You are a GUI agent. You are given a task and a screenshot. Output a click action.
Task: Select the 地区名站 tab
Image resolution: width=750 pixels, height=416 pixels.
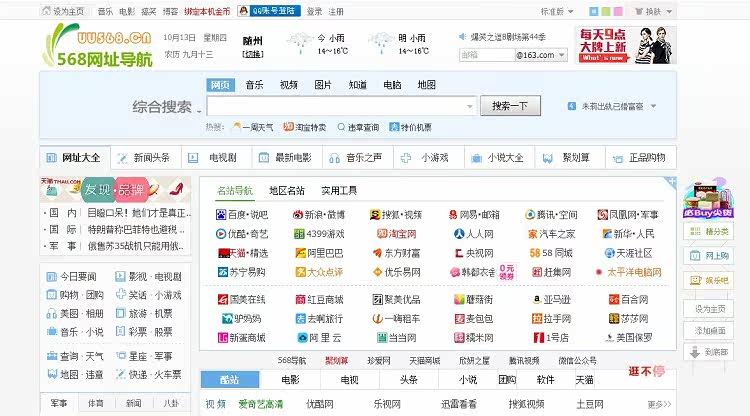287,190
